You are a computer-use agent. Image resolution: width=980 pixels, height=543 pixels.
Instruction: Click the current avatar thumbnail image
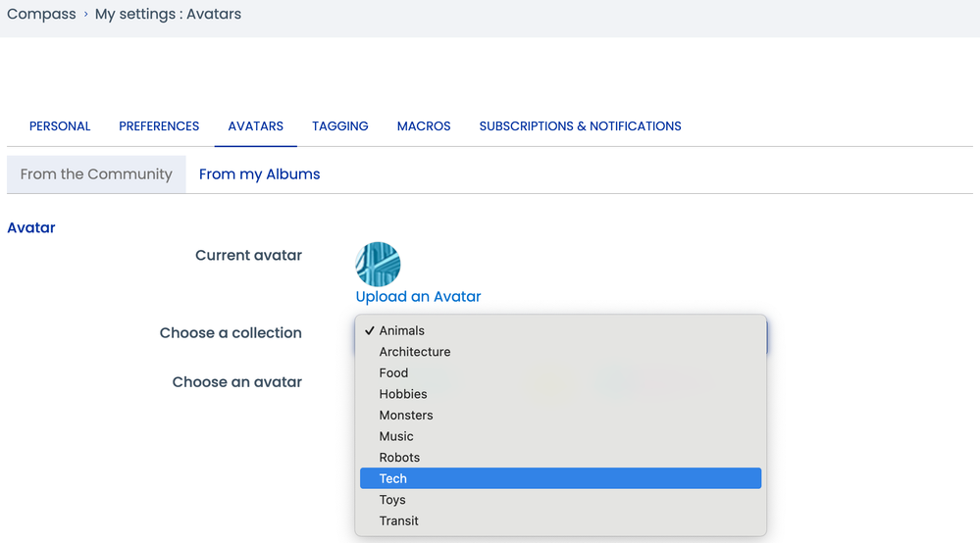378,264
